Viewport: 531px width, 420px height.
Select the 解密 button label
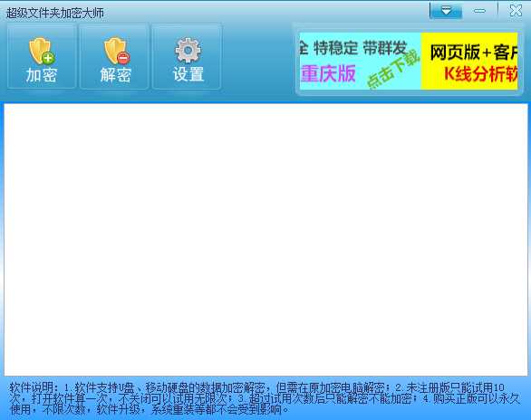coord(115,75)
